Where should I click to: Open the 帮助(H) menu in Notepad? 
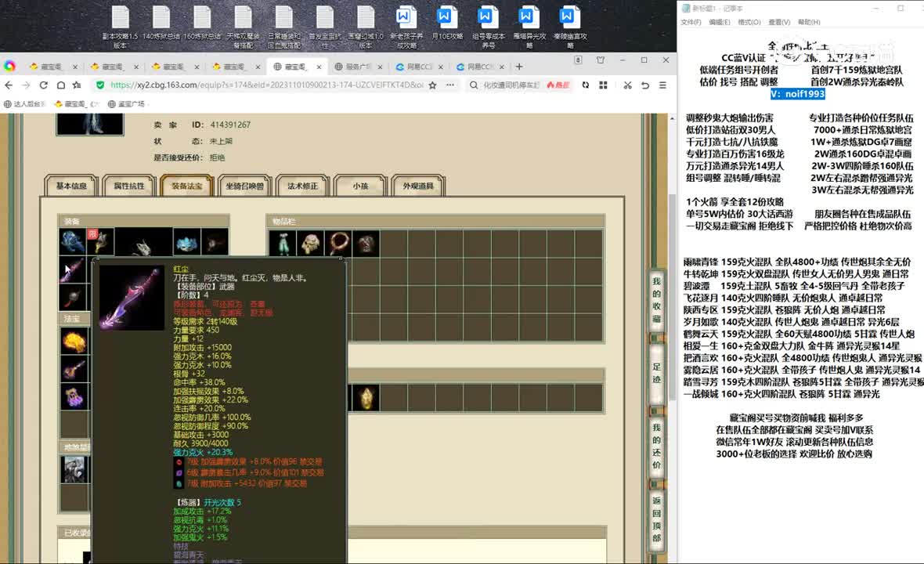click(808, 22)
